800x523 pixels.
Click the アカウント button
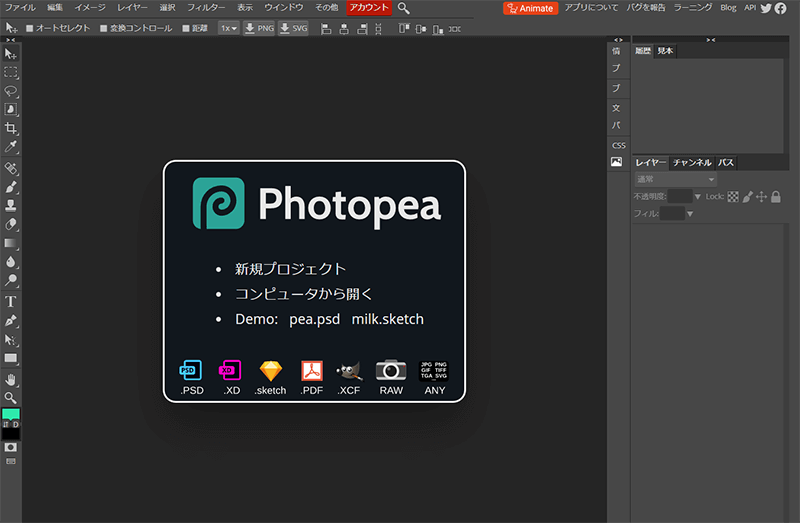coord(369,8)
